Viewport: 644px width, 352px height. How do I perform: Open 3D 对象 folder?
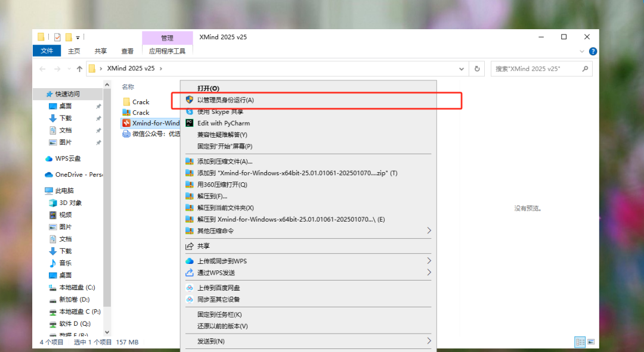pos(70,203)
